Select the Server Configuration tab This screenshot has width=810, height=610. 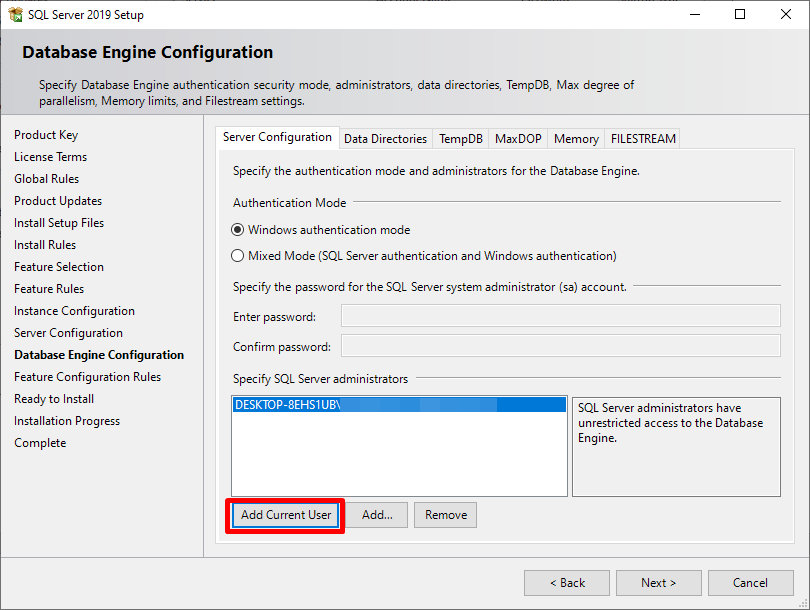(277, 137)
